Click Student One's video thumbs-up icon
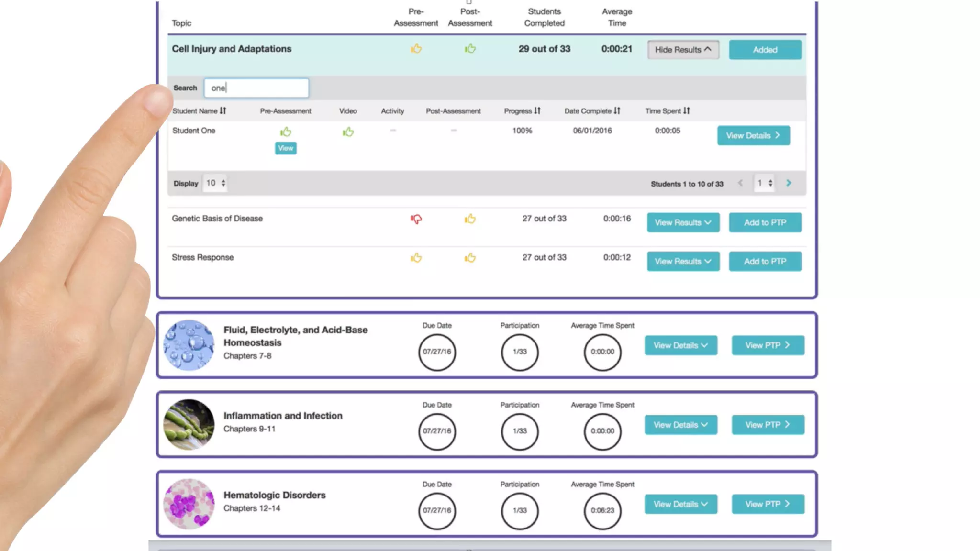 click(x=348, y=132)
